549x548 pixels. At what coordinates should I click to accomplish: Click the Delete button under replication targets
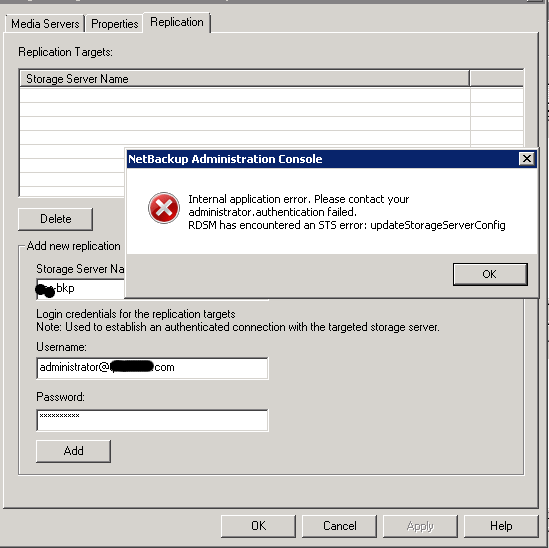tap(55, 219)
